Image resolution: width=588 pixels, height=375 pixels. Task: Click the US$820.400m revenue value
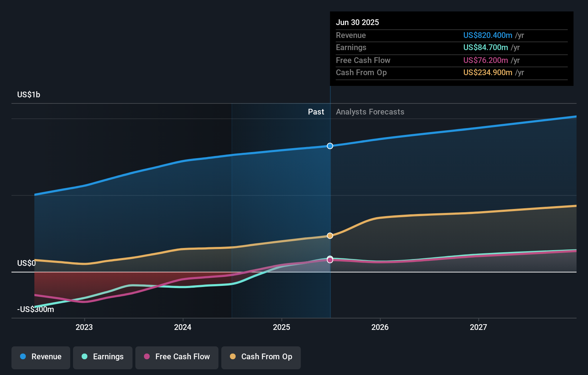488,35
